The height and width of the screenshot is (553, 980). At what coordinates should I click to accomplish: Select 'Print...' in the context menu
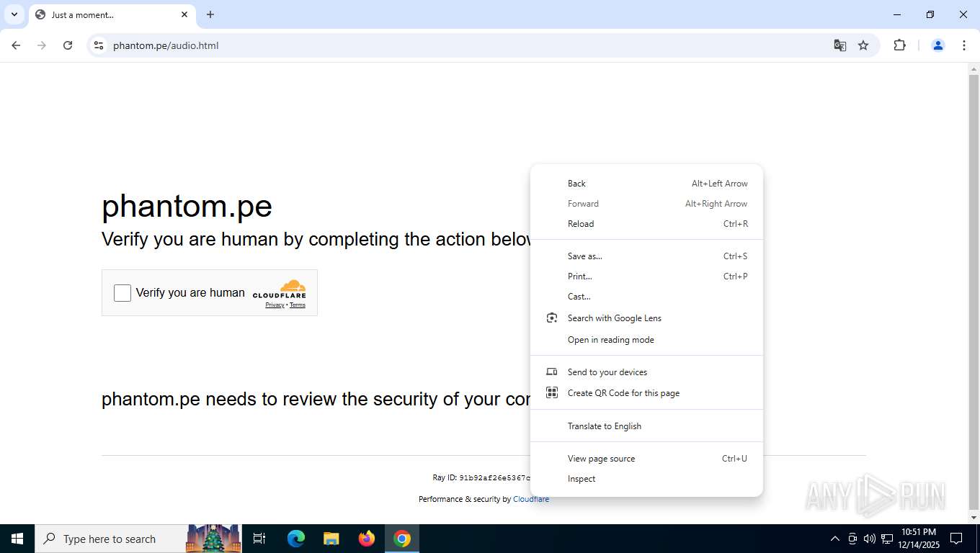tap(646, 276)
